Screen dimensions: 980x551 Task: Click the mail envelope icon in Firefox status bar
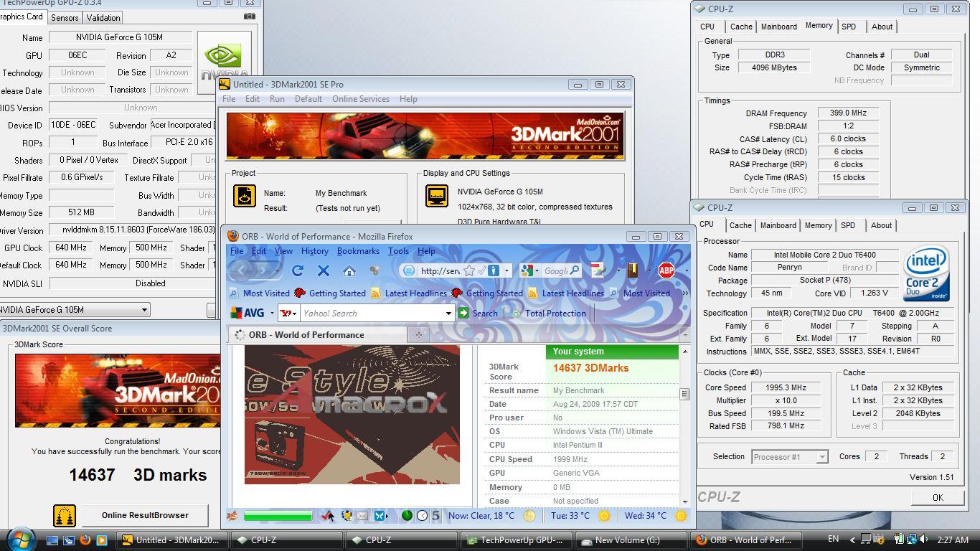(x=362, y=515)
